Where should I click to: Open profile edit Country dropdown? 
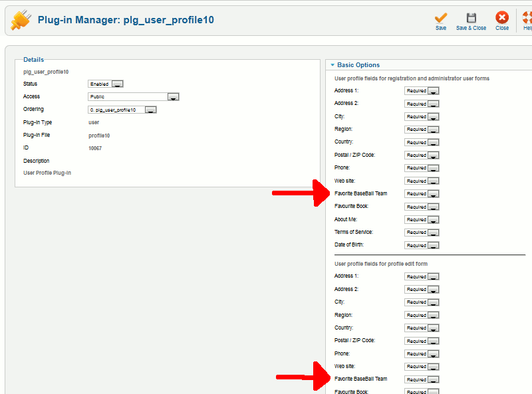coord(422,328)
